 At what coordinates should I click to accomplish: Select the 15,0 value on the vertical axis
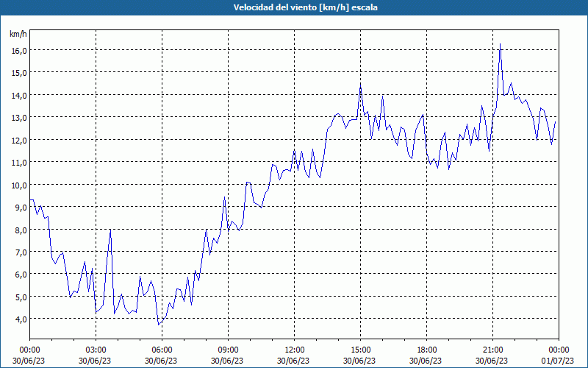(x=18, y=73)
